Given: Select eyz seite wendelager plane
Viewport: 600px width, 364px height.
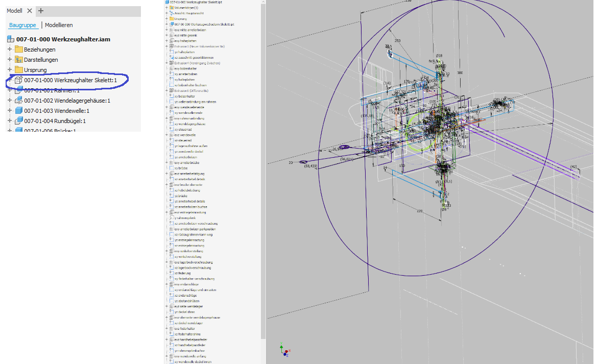Looking at the screenshot, I should point(188,307).
